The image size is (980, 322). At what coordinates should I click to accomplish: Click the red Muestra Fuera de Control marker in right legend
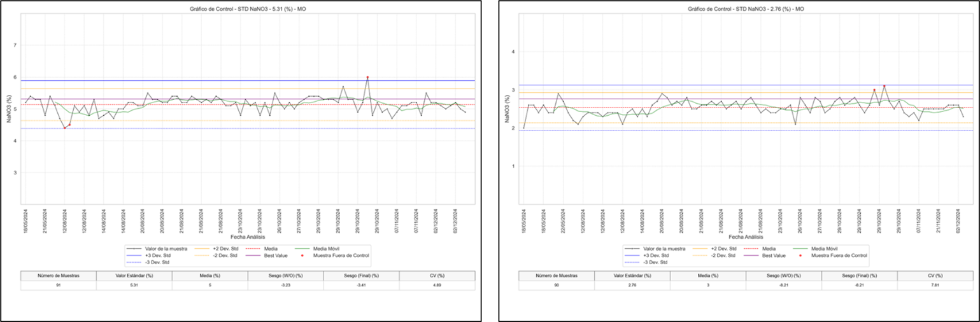coord(800,255)
